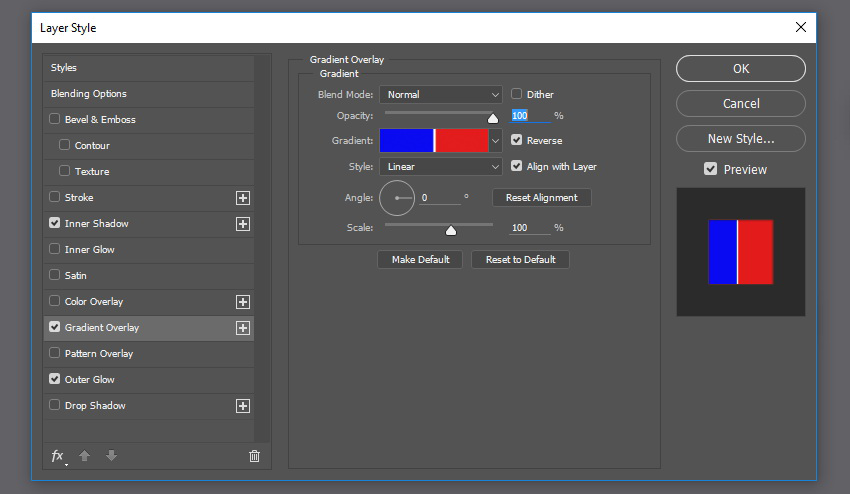Enable the Dither checkbox
This screenshot has width=850, height=494.
click(x=517, y=94)
